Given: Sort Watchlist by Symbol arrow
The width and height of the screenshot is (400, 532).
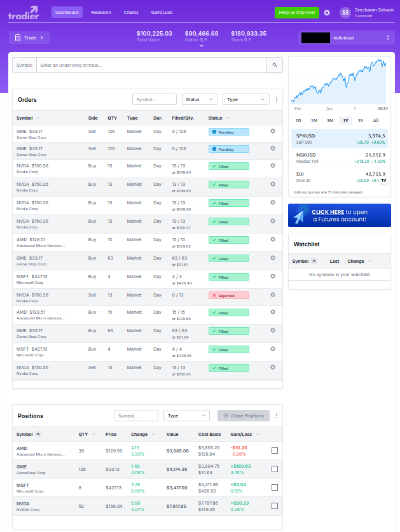Looking at the screenshot, I should 314,261.
